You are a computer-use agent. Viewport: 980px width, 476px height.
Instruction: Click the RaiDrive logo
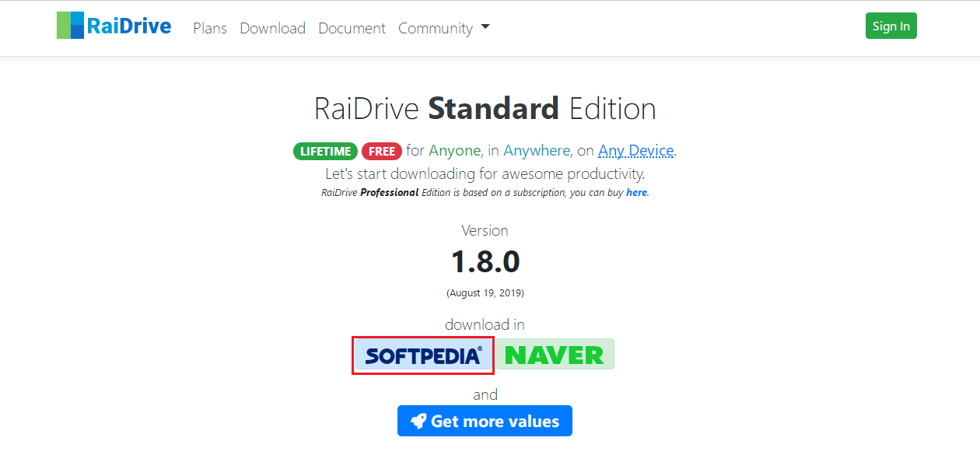click(x=114, y=26)
